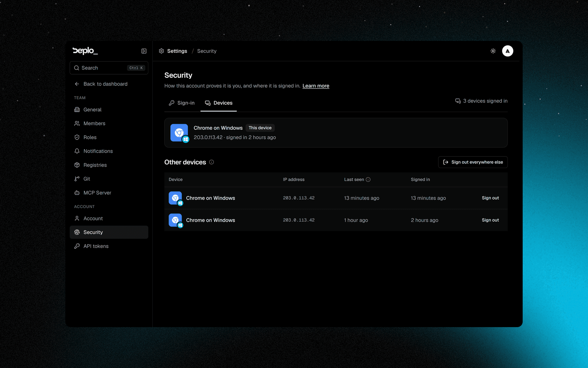
Task: Click the Security breadcrumb text
Action: pos(207,51)
